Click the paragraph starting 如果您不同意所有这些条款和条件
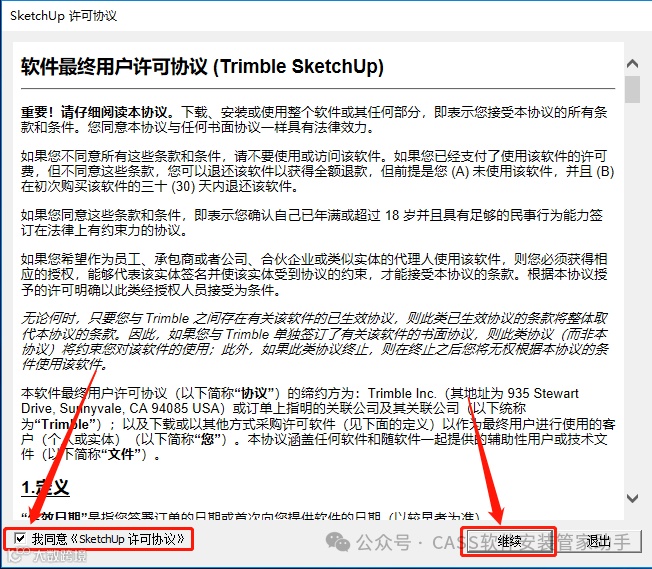 point(318,171)
